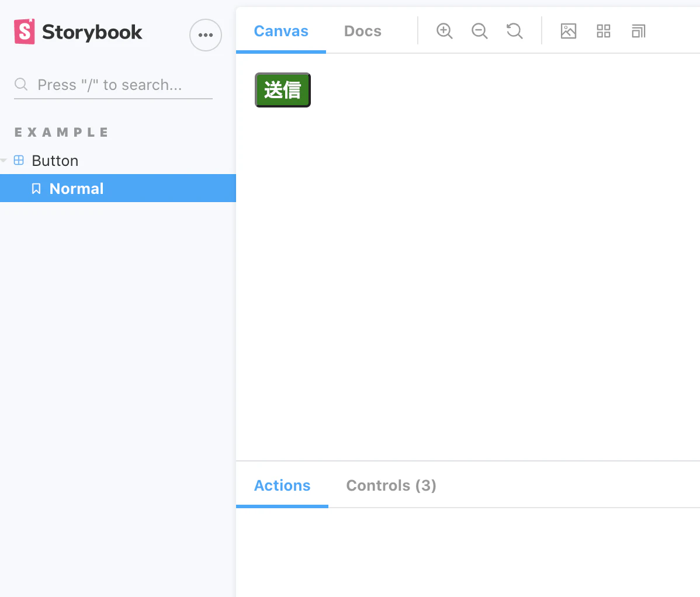The image size is (700, 597).
Task: Change the preview background
Action: point(569,31)
